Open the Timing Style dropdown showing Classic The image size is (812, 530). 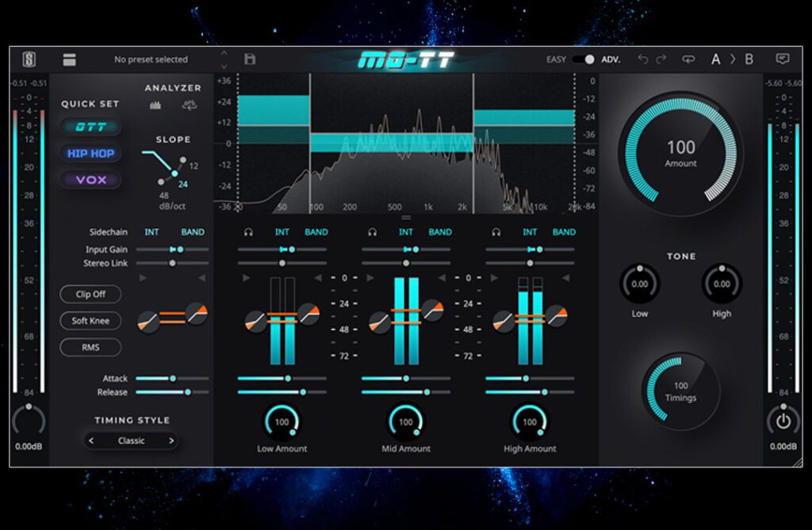click(131, 440)
